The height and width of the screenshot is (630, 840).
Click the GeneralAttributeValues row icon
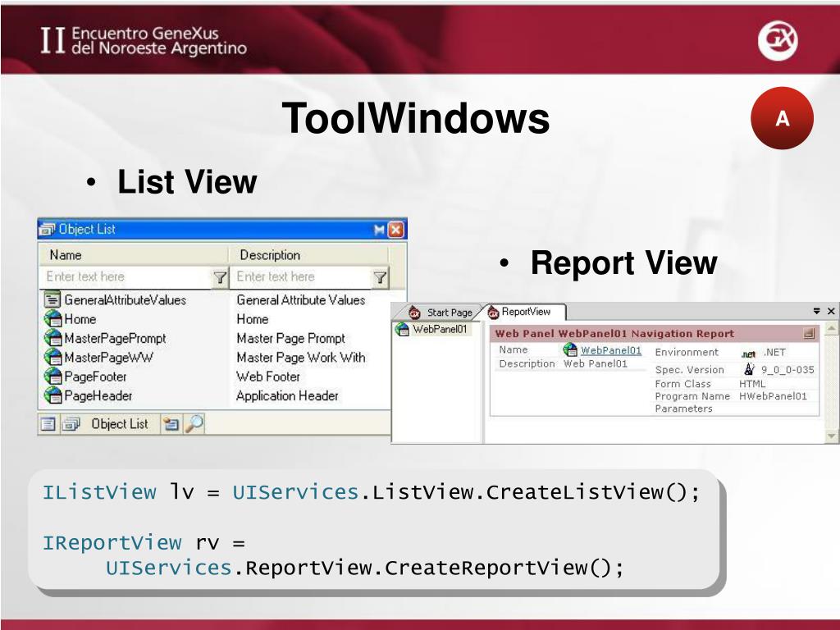(x=52, y=299)
